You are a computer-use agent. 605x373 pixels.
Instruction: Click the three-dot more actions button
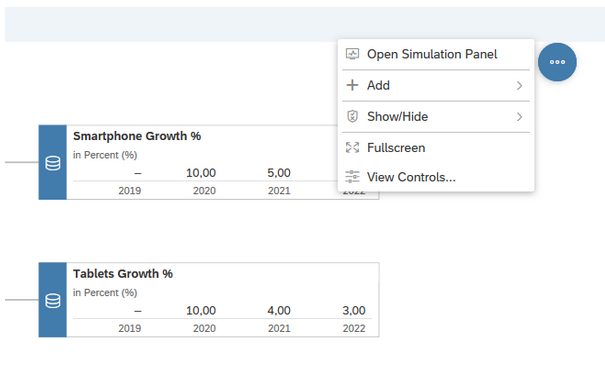(557, 62)
